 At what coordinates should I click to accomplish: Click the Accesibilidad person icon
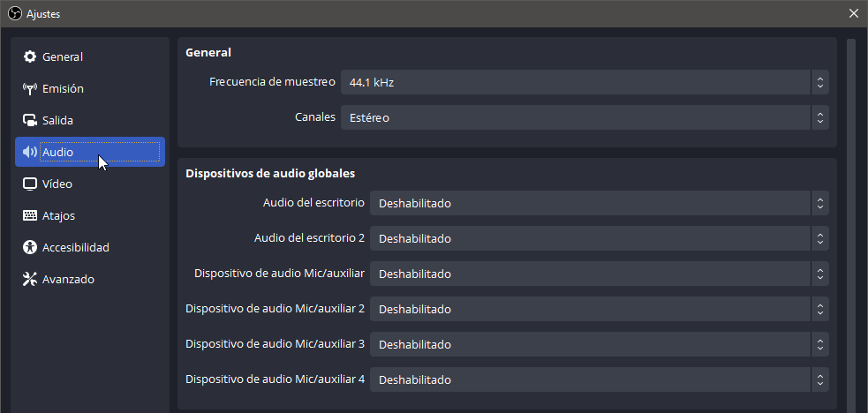click(x=29, y=247)
